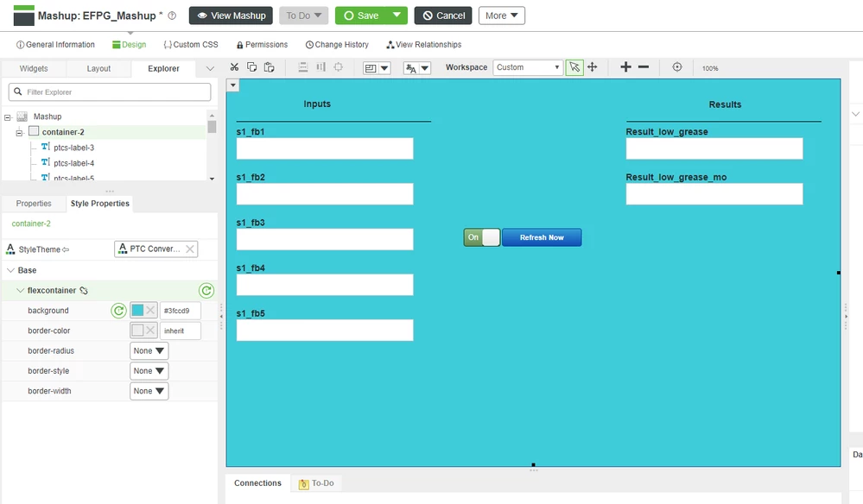Remove the PTC Convergence style theme

[190, 249]
